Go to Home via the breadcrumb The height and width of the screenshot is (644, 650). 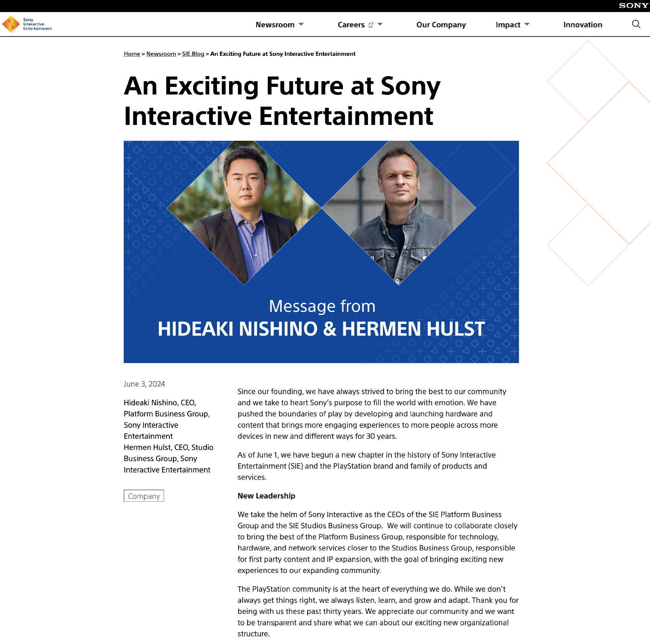pyautogui.click(x=132, y=54)
